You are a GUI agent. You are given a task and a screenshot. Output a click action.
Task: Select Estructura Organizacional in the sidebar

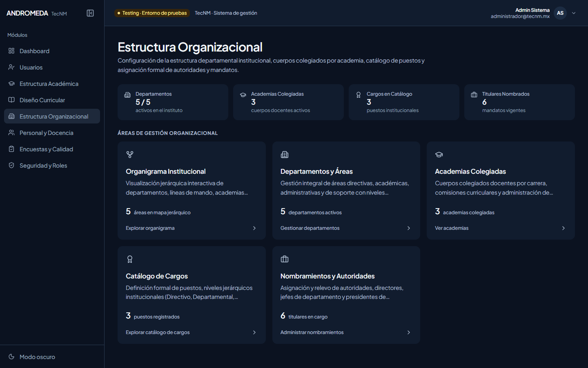click(52, 116)
